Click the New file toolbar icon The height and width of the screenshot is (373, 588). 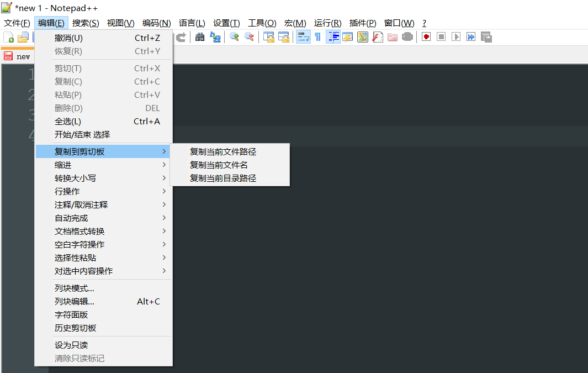click(x=8, y=37)
